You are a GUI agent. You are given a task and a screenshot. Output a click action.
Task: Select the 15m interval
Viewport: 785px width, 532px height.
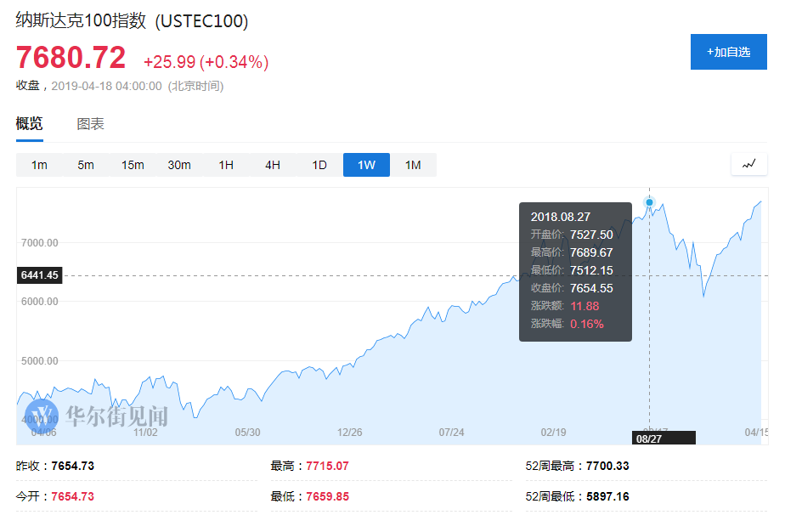(x=133, y=165)
